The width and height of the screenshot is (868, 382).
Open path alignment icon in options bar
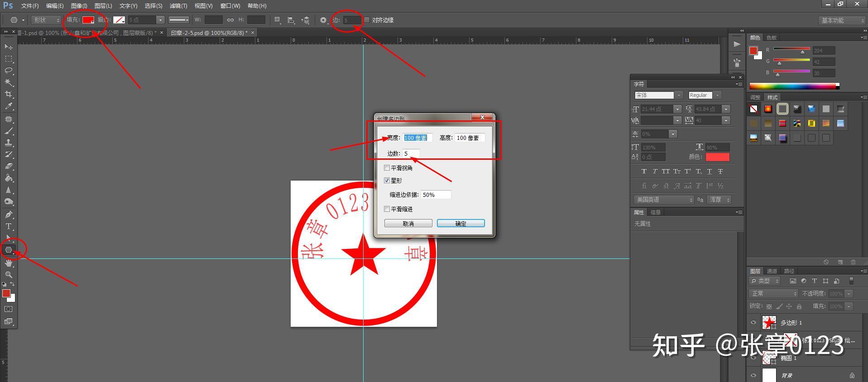click(x=291, y=20)
